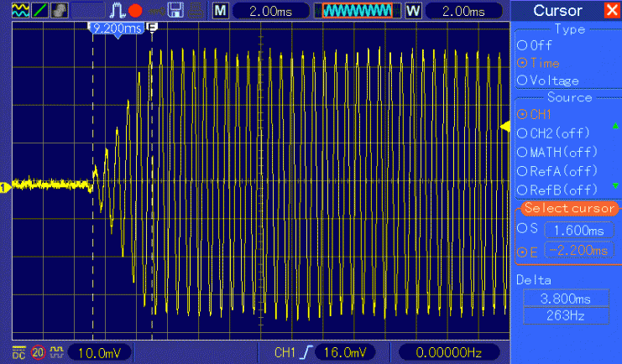Click the 9.200ms trigger position marker
This screenshot has width=622, height=364.
point(117,28)
